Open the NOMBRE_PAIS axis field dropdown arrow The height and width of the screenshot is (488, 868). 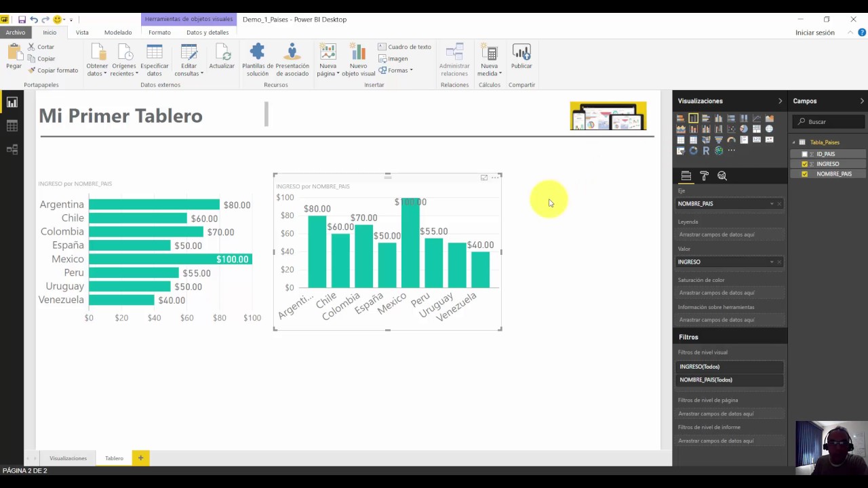[772, 204]
